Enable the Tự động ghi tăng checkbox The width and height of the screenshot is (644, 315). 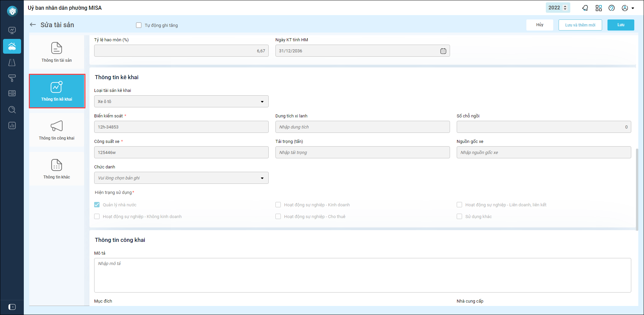[139, 25]
